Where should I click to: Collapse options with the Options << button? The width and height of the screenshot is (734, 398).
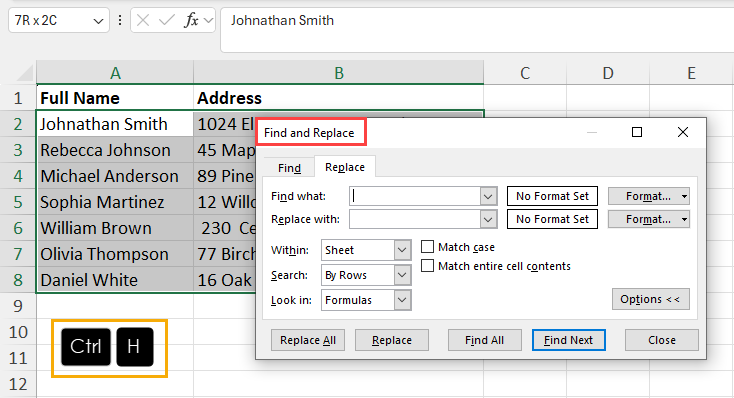[650, 299]
